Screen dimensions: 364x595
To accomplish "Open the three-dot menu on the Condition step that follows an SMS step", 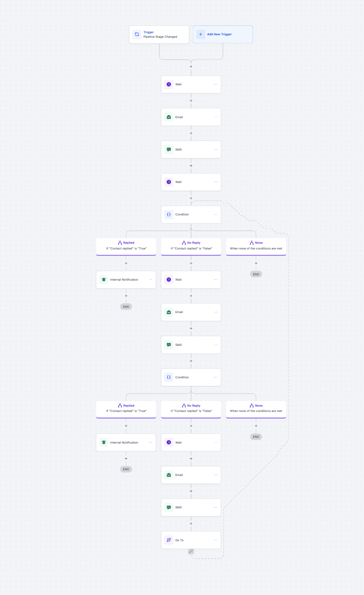I will (x=216, y=378).
